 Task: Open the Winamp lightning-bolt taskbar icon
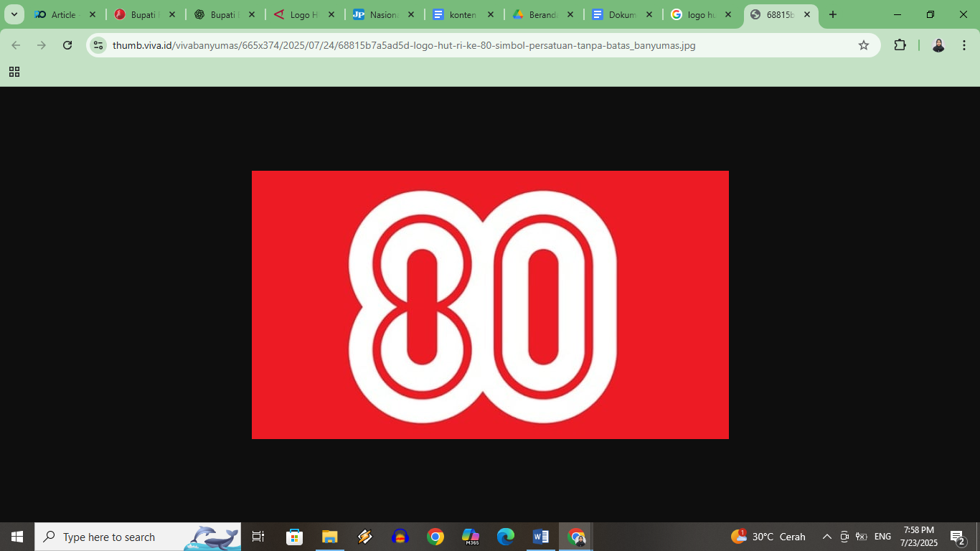[x=364, y=537]
